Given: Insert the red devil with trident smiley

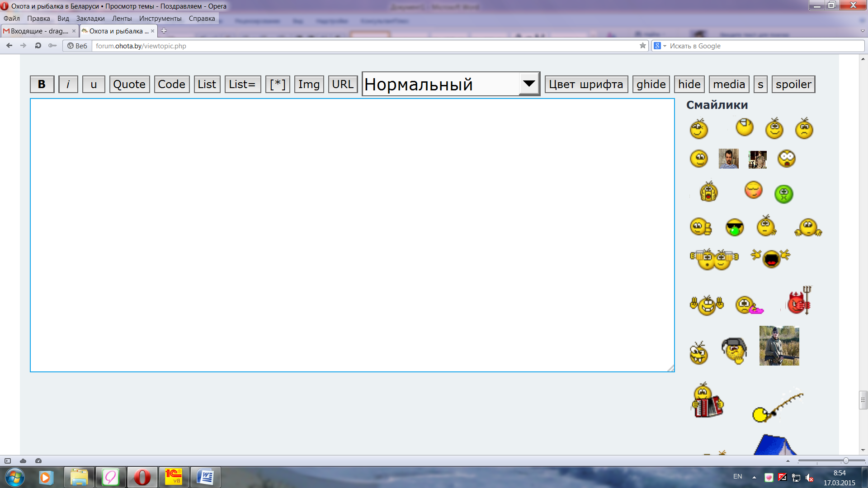Looking at the screenshot, I should (x=799, y=301).
